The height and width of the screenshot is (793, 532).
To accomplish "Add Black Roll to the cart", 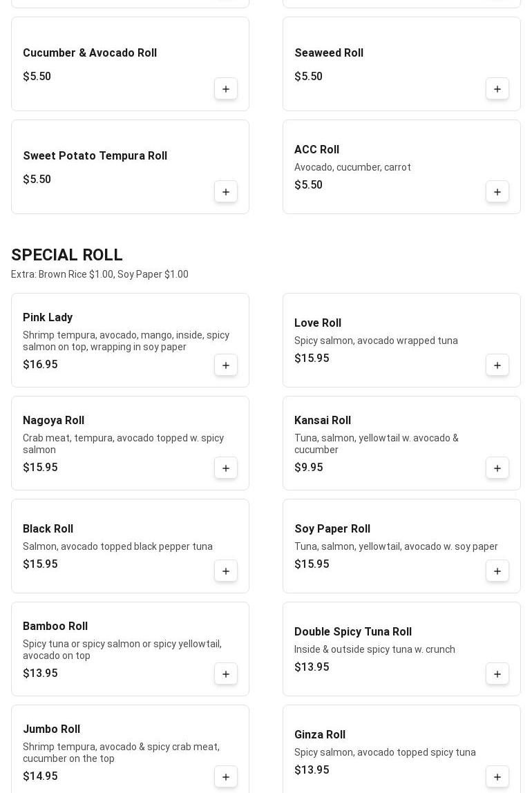I will coord(226,571).
